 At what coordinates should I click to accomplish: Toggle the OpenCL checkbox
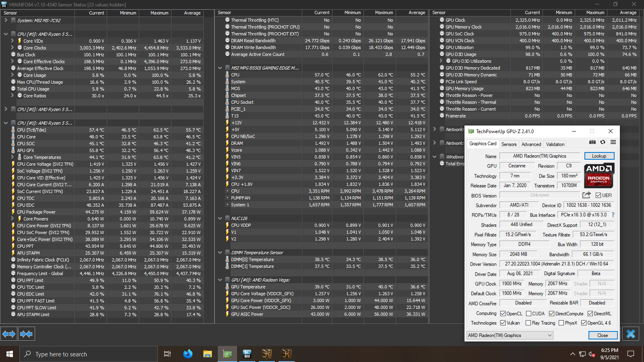[x=503, y=314]
